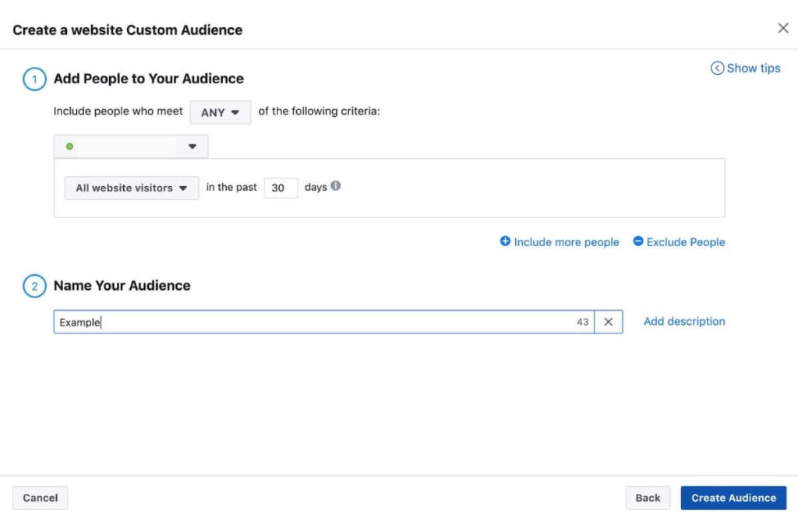Click the Show tips link text

(753, 69)
